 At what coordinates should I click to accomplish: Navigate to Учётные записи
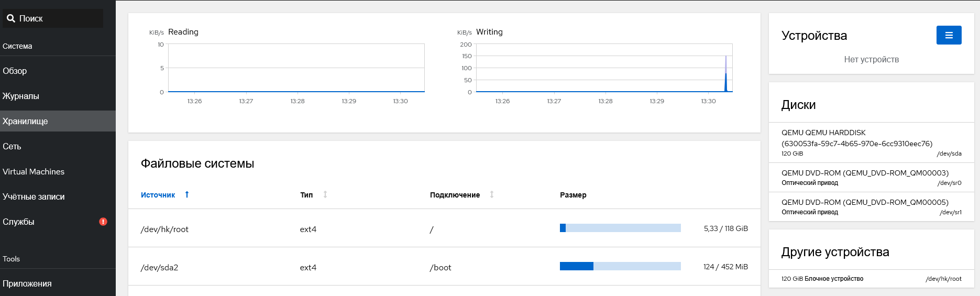34,196
